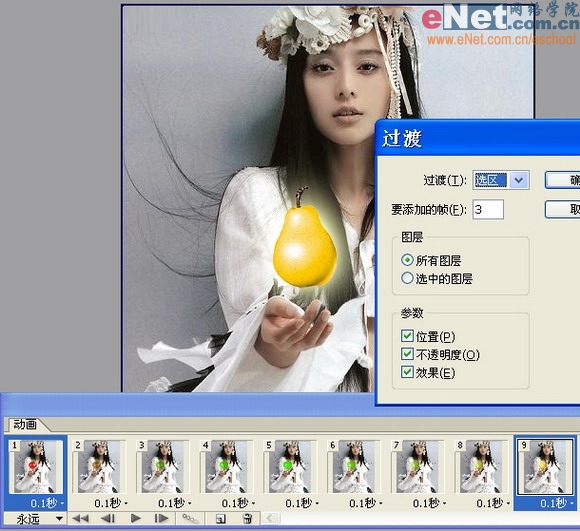Toggle the 位置(P) checkbox
The image size is (580, 531).
coord(407,336)
